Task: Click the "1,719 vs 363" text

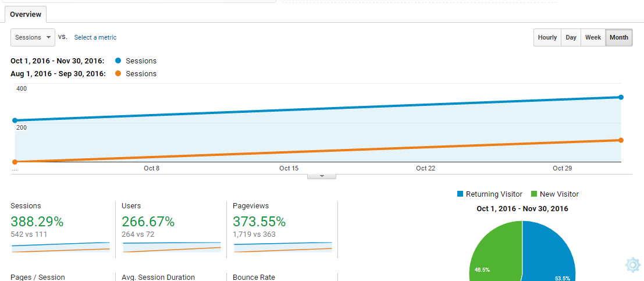Action: coord(254,234)
